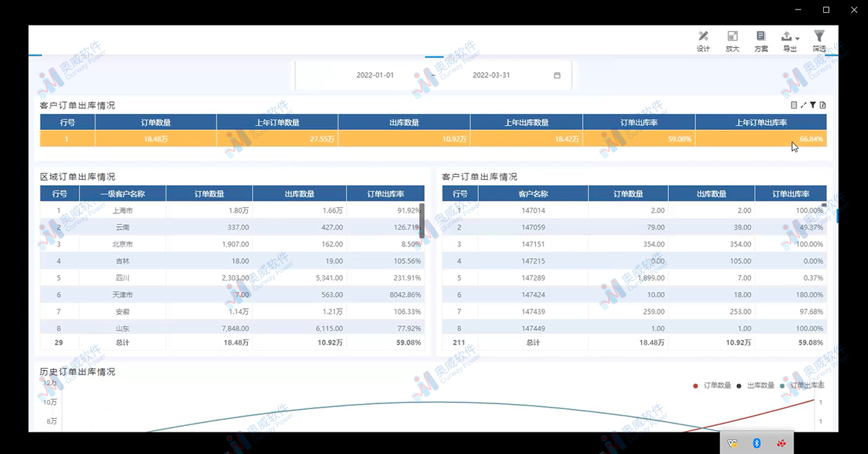Click the 总计 total row in the region table
The height and width of the screenshot is (454, 868).
(123, 343)
